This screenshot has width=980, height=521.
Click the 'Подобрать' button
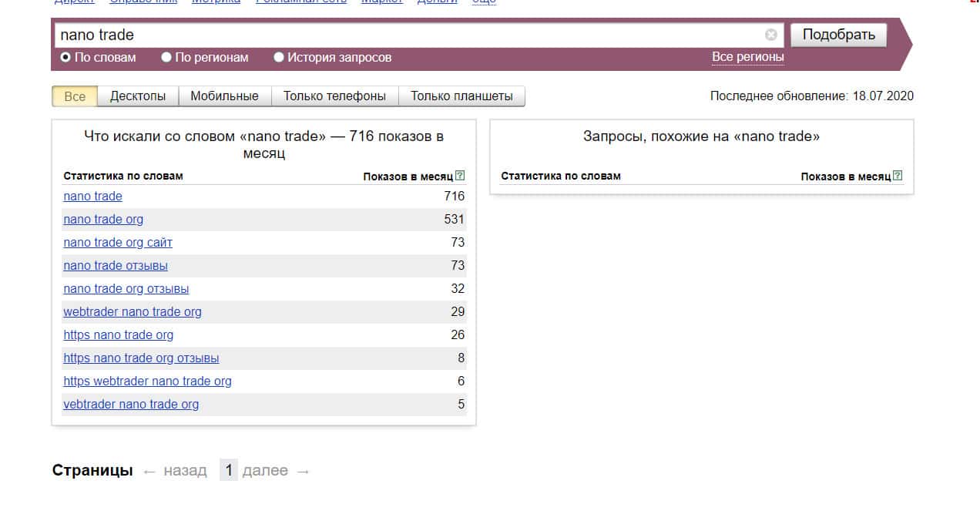(839, 35)
